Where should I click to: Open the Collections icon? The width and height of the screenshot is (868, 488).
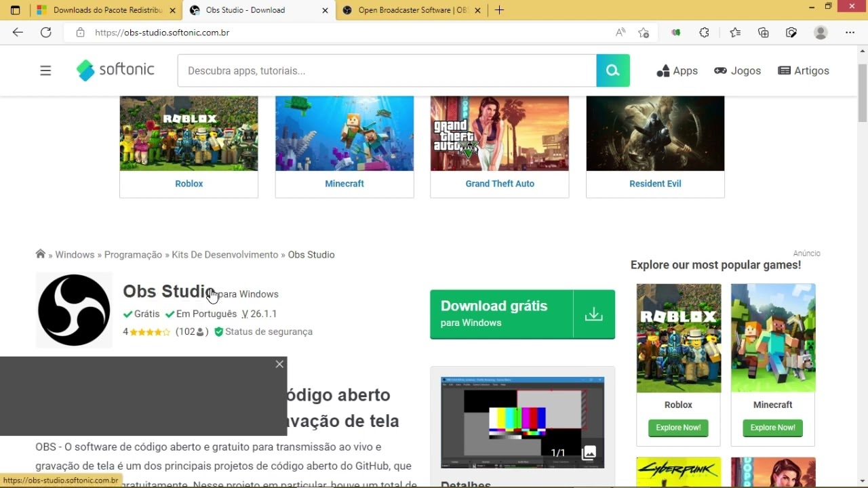(764, 33)
